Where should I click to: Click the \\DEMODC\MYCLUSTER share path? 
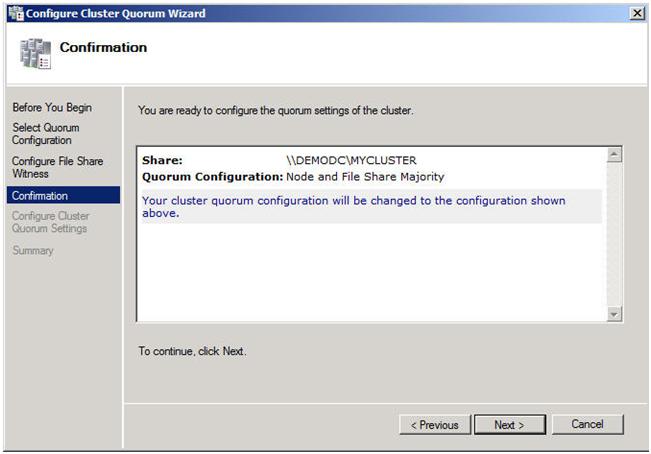(350, 160)
